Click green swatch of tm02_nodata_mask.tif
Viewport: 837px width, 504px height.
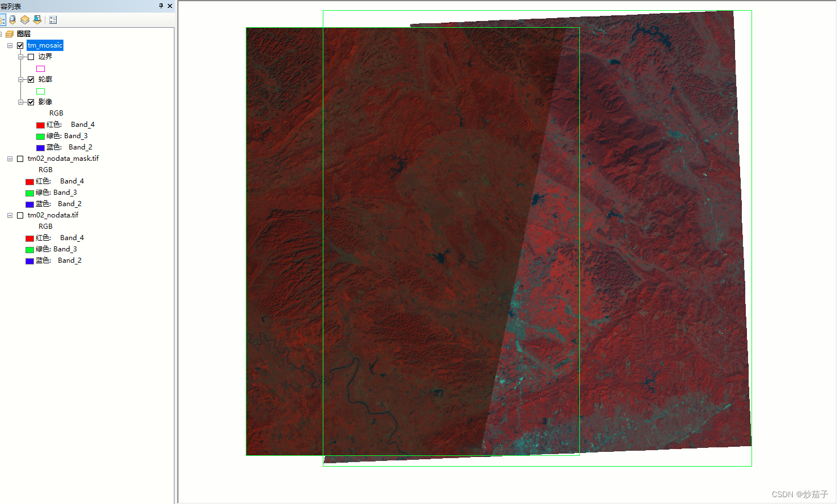[29, 193]
